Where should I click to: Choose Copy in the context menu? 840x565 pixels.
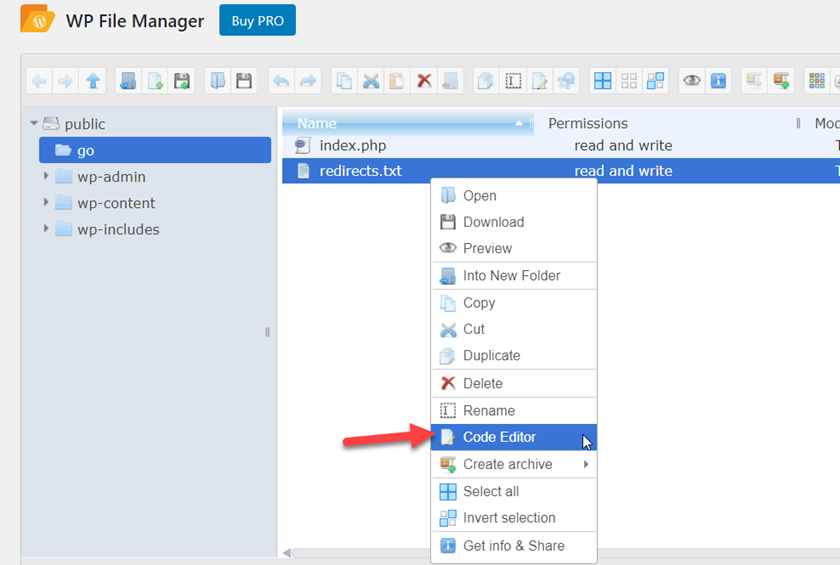(514, 303)
